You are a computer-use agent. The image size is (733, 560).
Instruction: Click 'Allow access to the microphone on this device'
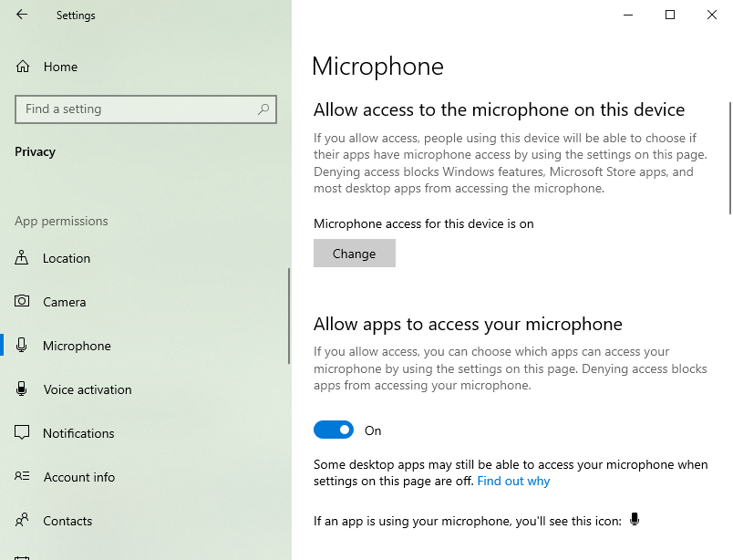click(499, 110)
